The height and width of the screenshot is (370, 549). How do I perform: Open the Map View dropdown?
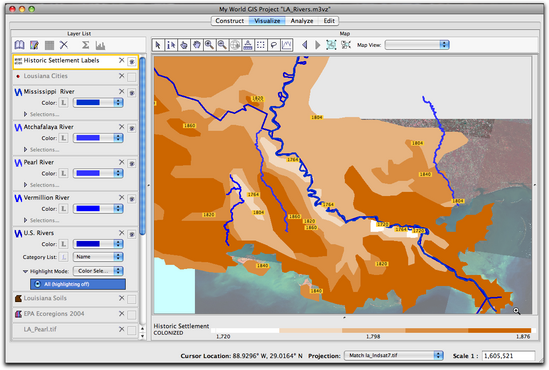point(417,45)
